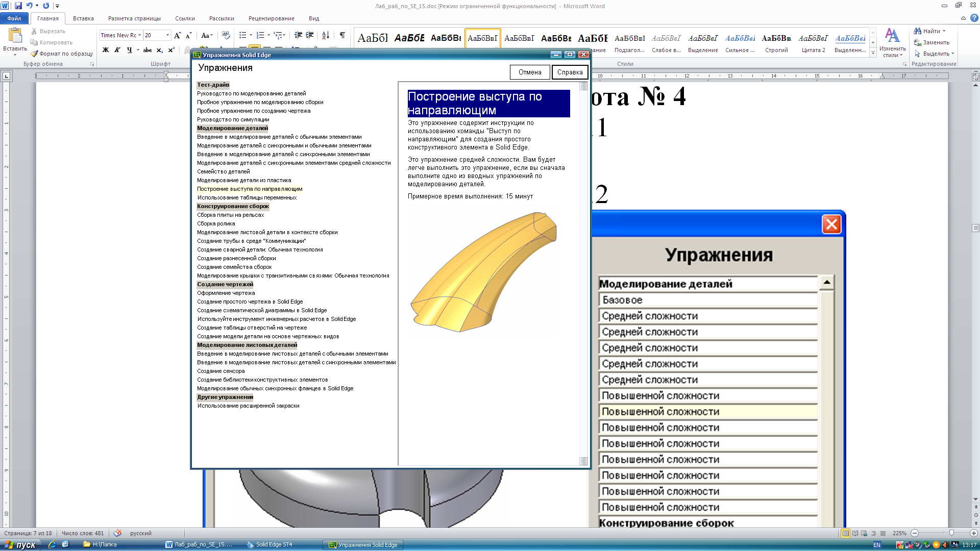The width and height of the screenshot is (980, 551).
Task: Apply subscript formatting
Action: click(160, 50)
